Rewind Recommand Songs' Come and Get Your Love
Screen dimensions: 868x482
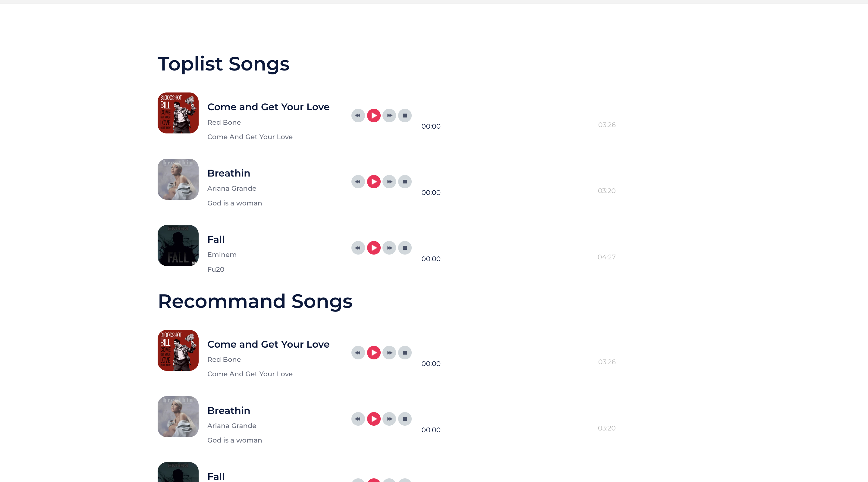(358, 353)
